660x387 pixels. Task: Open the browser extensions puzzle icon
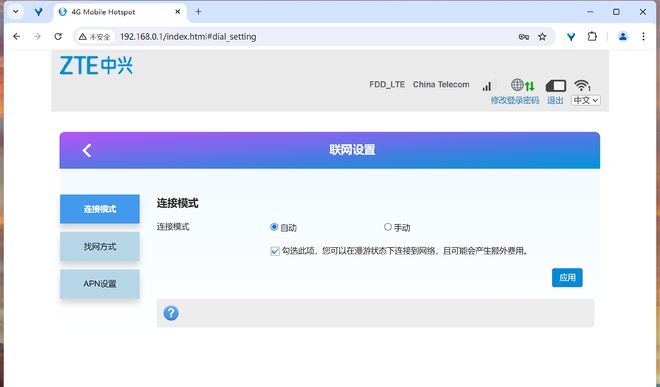[592, 37]
